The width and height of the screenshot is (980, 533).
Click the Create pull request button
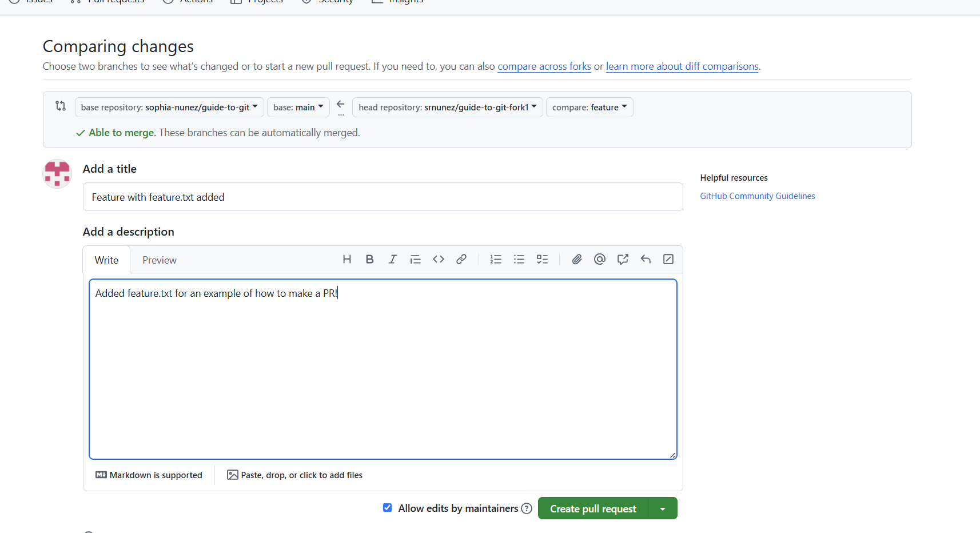593,508
